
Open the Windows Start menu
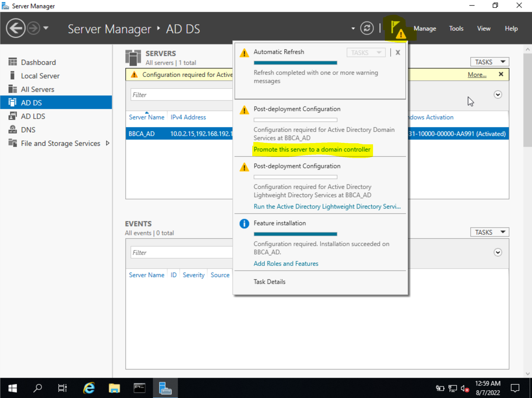click(12, 388)
